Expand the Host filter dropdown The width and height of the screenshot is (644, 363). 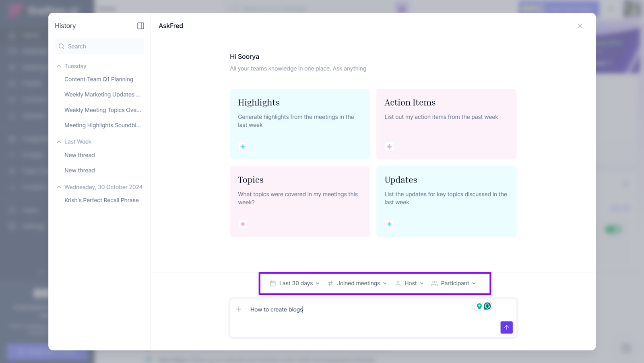(x=409, y=283)
